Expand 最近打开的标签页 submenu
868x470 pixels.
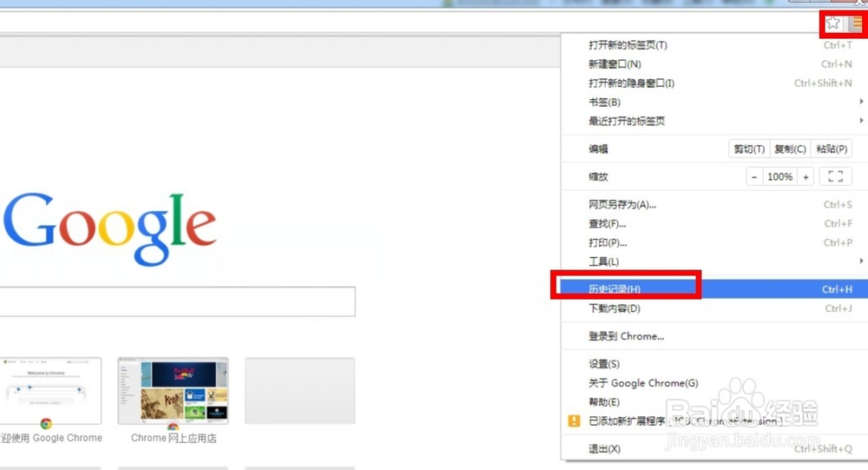[x=714, y=121]
